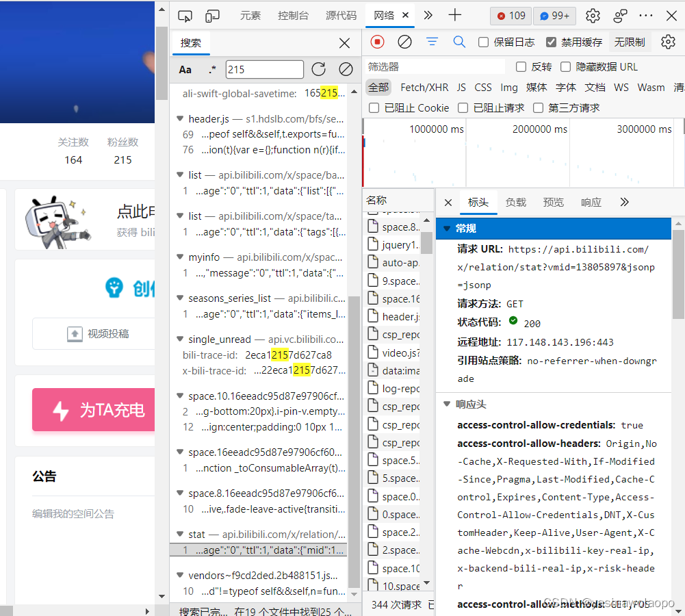
Task: Enable the 已阻止 Cookie checkbox
Action: (x=374, y=108)
